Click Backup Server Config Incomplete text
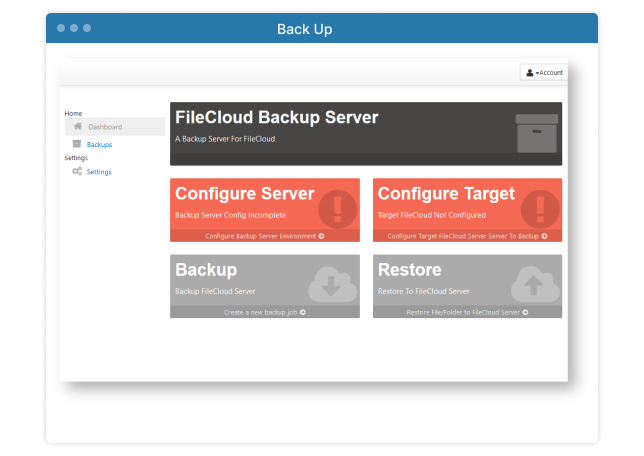This screenshot has height=456, width=644. point(230,215)
